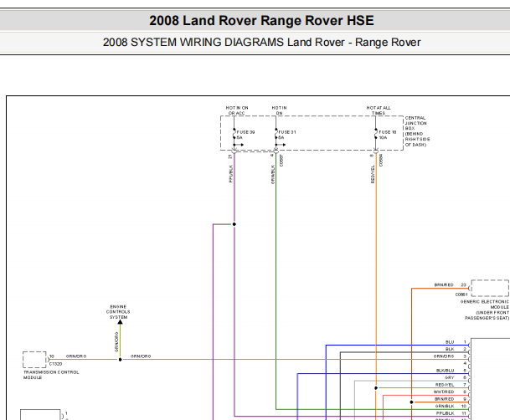Click the "2008 SYSTEM WIRING DIAGRAMS" subtitle line

pos(261,43)
